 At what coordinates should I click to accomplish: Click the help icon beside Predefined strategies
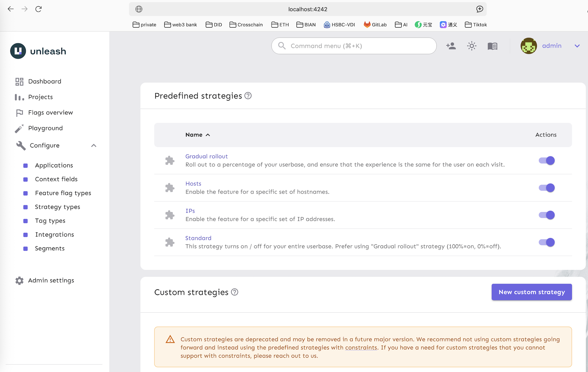click(248, 96)
